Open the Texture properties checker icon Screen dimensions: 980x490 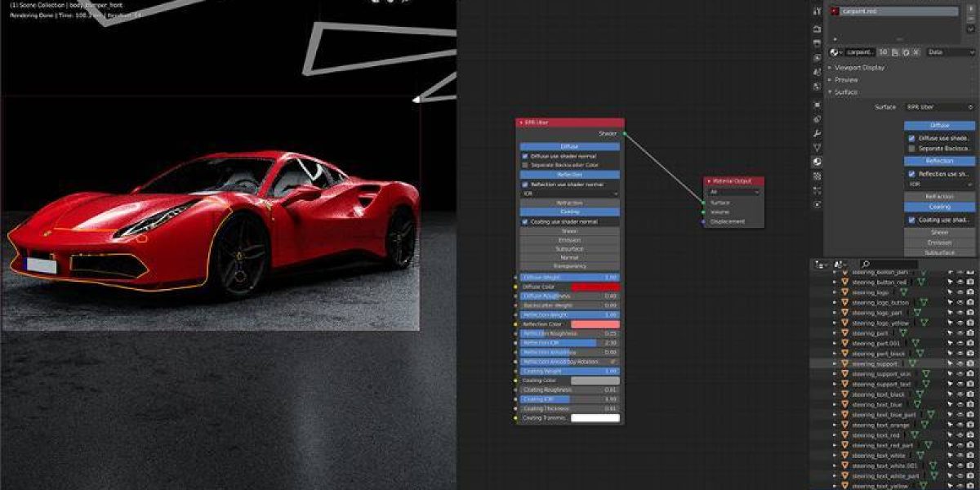coord(817,176)
